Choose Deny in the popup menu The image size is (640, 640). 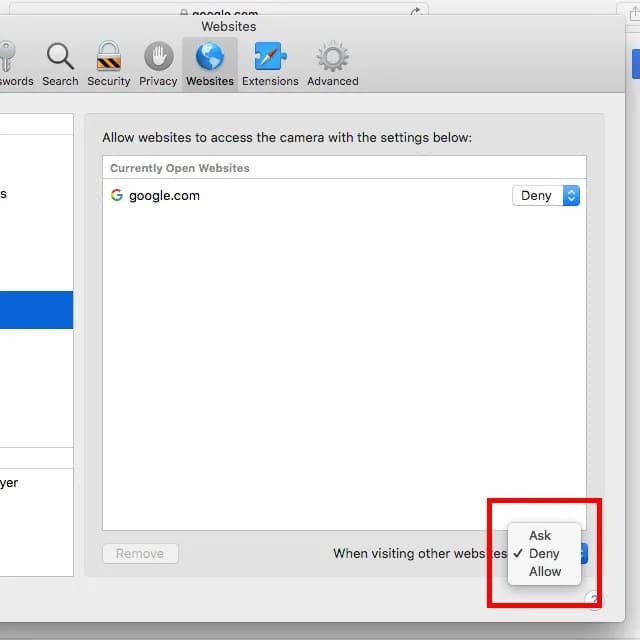544,554
